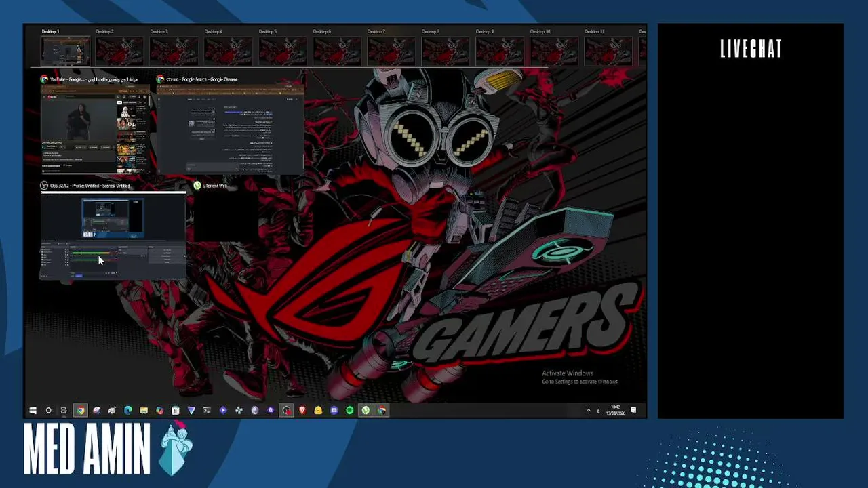Image resolution: width=868 pixels, height=488 pixels.
Task: Click the yellow taskbar icon beside Brave
Action: tap(318, 410)
